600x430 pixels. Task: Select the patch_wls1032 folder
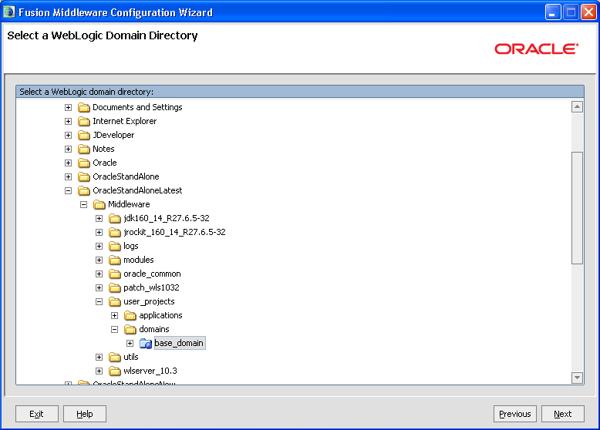click(150, 287)
